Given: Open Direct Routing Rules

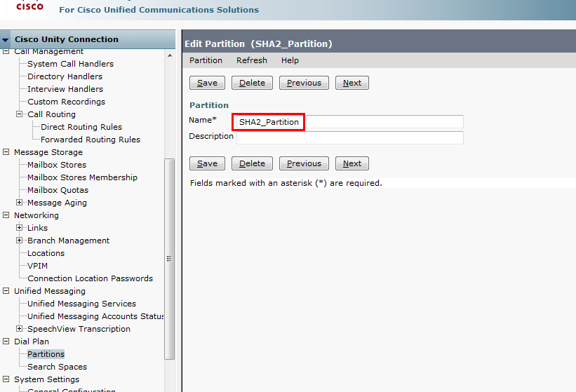Looking at the screenshot, I should tap(81, 127).
